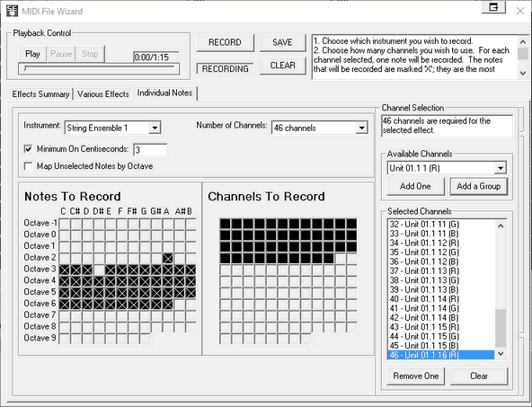Toggle the Octave 7 F note box

(x=122, y=315)
